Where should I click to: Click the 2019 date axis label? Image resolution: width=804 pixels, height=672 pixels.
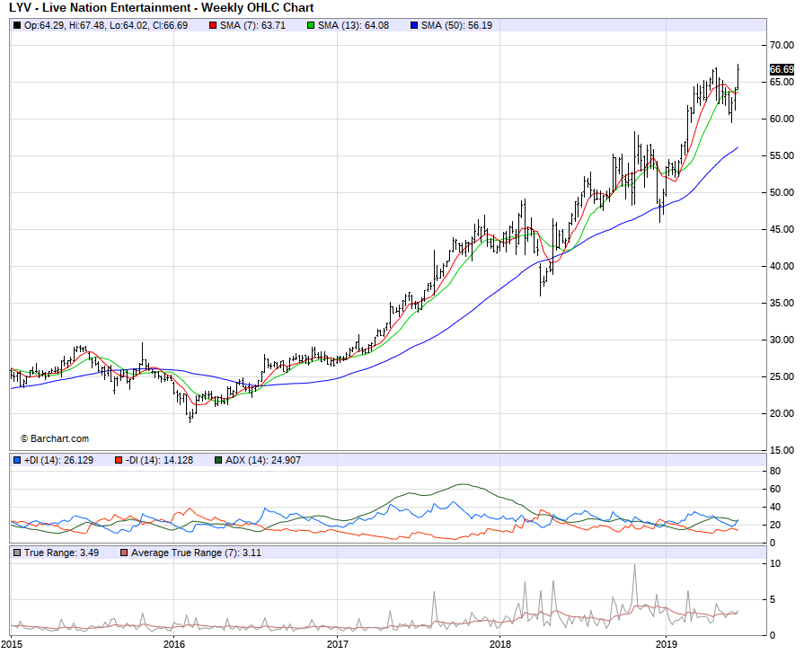pyautogui.click(x=666, y=644)
